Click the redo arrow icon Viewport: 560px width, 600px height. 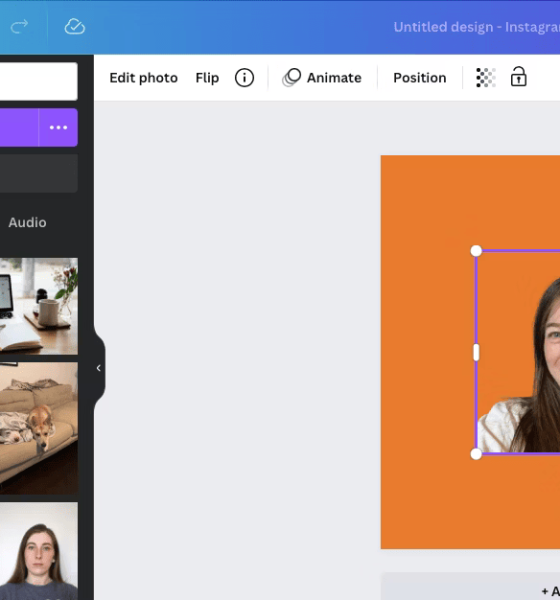19,26
